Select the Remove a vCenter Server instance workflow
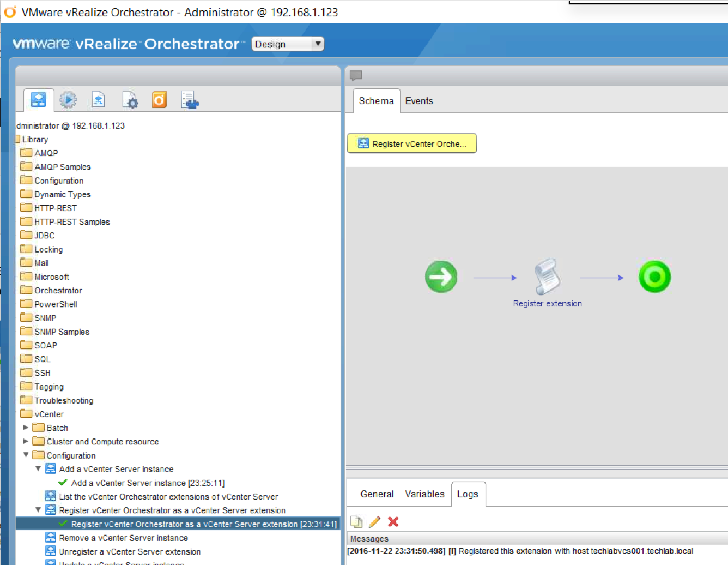Viewport: 728px width, 565px height. point(123,538)
